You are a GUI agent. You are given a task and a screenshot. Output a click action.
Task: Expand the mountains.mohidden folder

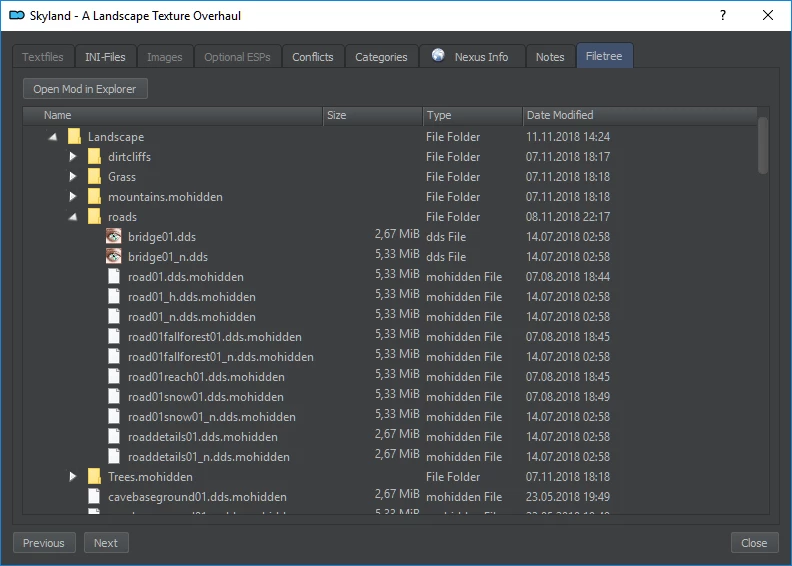(73, 196)
